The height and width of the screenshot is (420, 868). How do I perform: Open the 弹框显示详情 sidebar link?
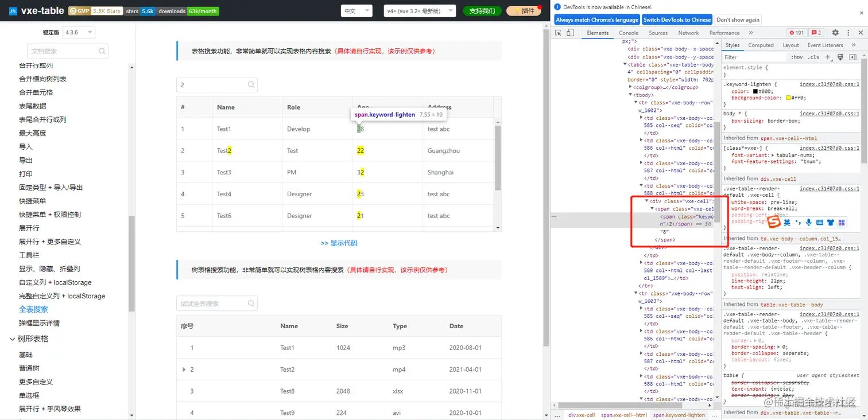click(39, 323)
